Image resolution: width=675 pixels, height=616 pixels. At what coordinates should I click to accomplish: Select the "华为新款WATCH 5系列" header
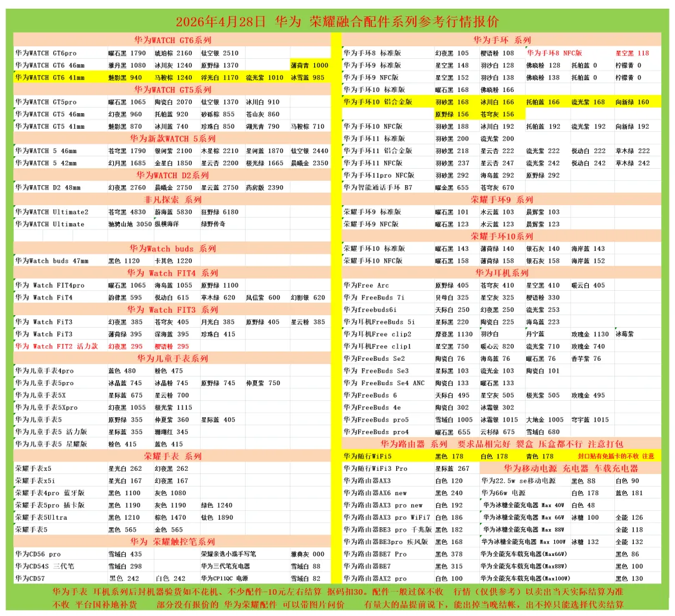[172, 139]
